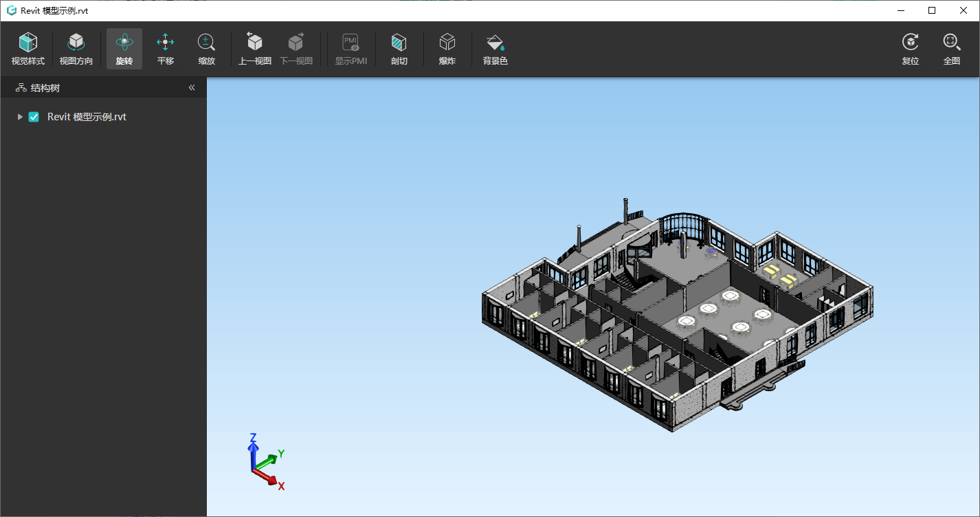Uncheck the Revit 模型示例.rvt checkbox

34,117
